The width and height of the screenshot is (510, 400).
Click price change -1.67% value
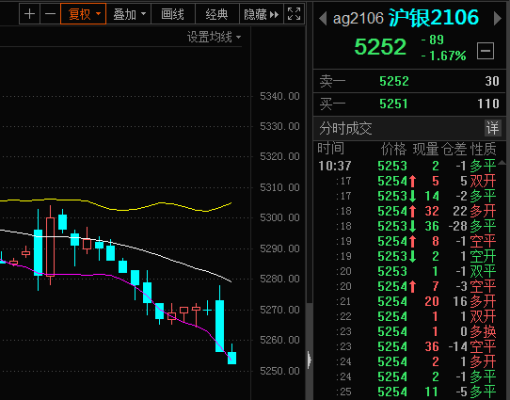click(444, 56)
